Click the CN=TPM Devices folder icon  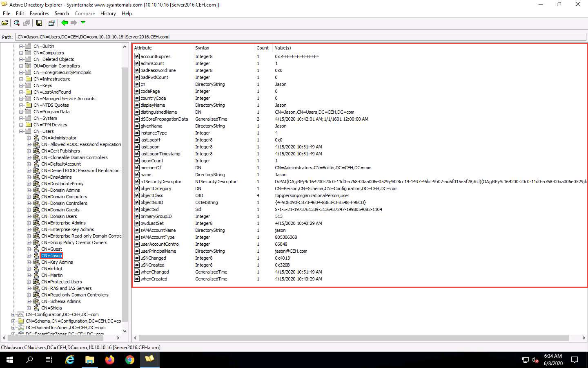pos(29,125)
